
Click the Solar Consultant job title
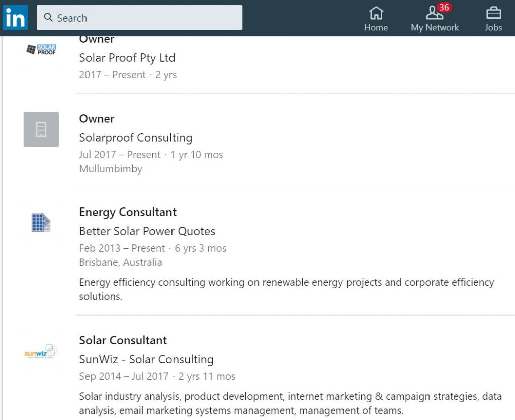coord(123,340)
